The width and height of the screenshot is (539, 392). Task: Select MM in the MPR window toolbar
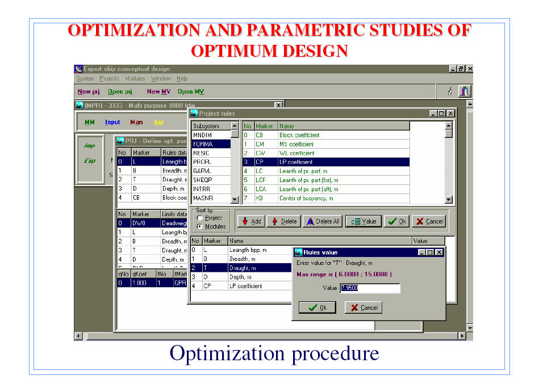[90, 122]
